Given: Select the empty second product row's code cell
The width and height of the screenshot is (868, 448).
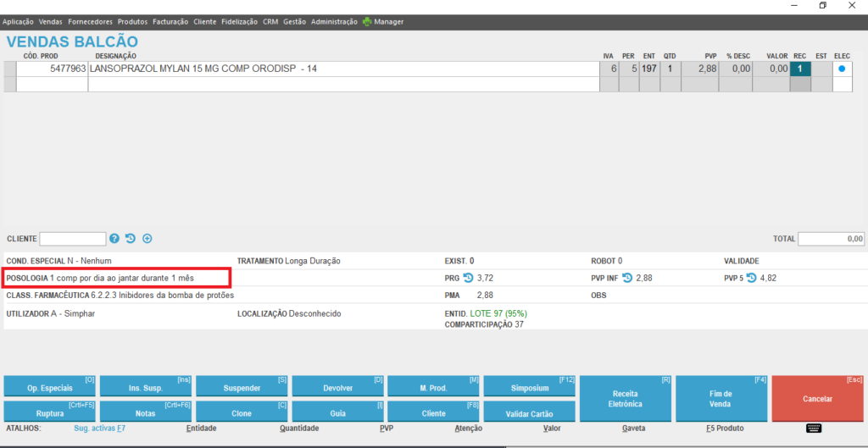Looking at the screenshot, I should point(52,85).
